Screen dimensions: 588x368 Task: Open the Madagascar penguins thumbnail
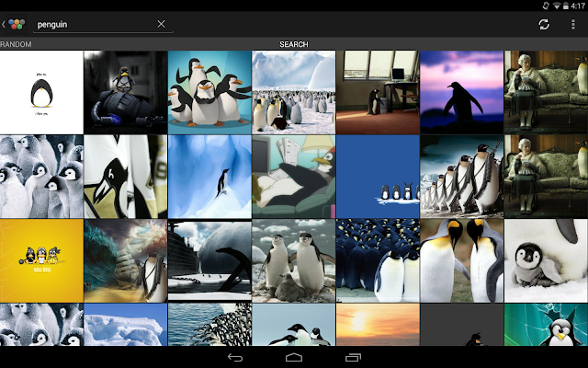pos(209,92)
